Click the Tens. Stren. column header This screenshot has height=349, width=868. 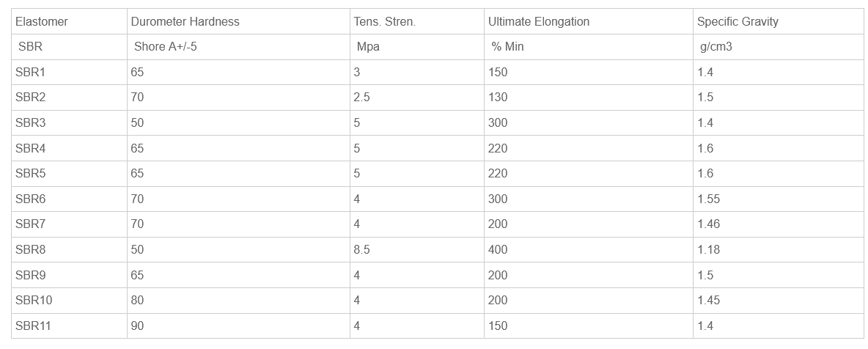coord(384,21)
